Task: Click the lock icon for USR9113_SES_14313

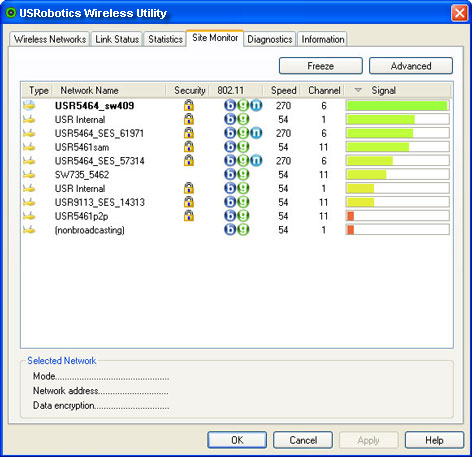Action: (189, 202)
